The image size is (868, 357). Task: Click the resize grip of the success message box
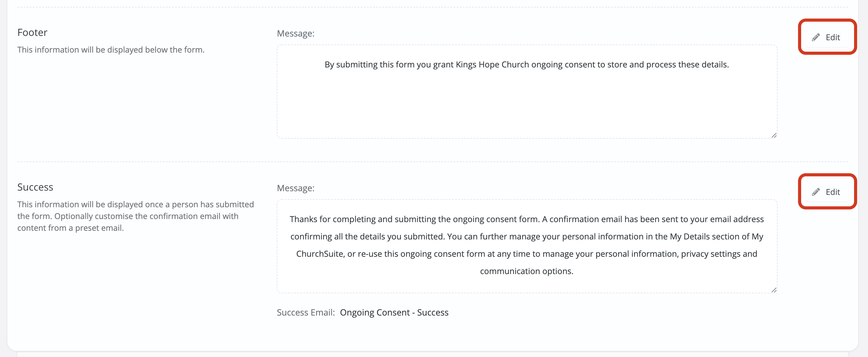(774, 290)
